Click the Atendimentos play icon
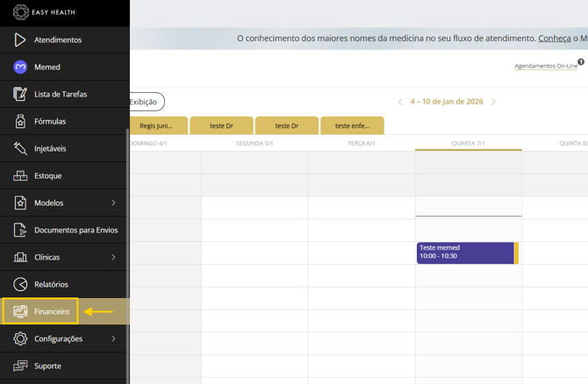 tap(20, 39)
